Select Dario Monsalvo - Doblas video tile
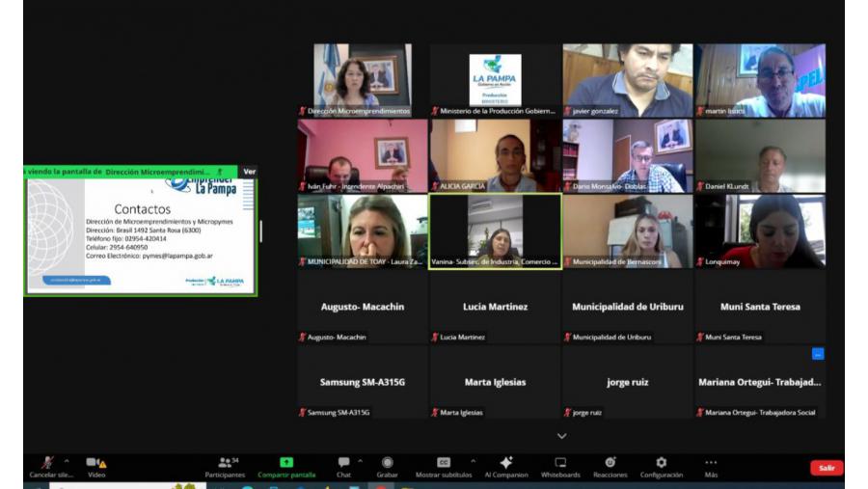The image size is (868, 489). point(628,155)
